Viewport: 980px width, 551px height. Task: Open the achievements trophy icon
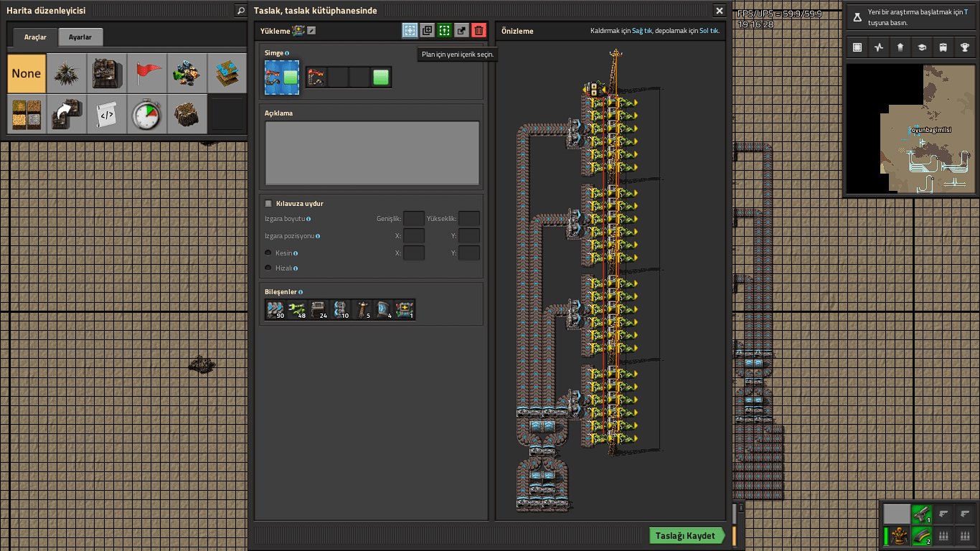click(965, 47)
